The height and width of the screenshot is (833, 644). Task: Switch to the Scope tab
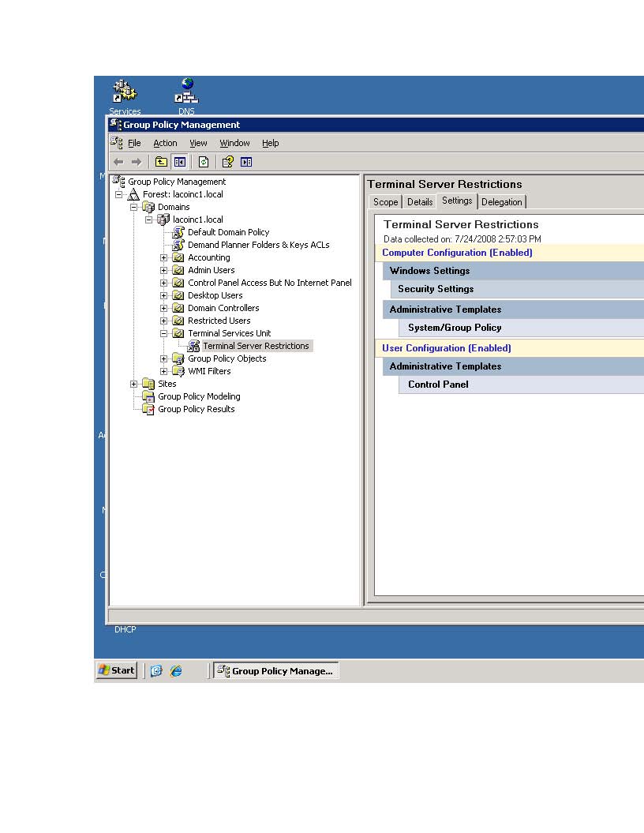click(385, 201)
